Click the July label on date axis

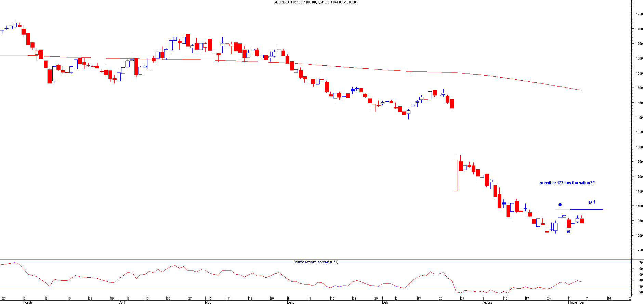coord(385,302)
